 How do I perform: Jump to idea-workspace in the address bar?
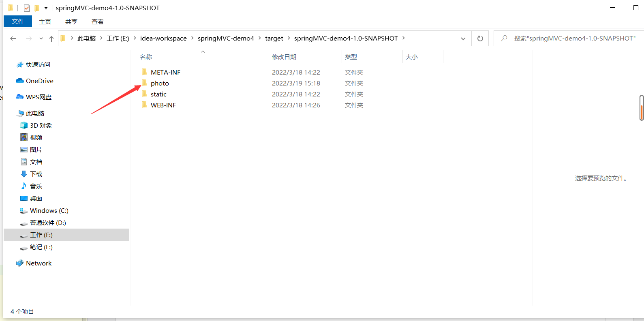click(x=163, y=38)
